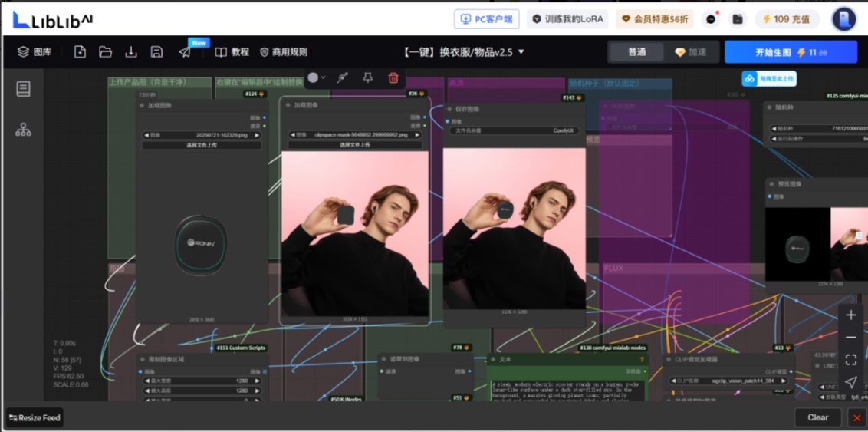Image resolution: width=868 pixels, height=432 pixels.
Task: Collapse the selected 加载图像 node via its dot
Action: [x=288, y=105]
